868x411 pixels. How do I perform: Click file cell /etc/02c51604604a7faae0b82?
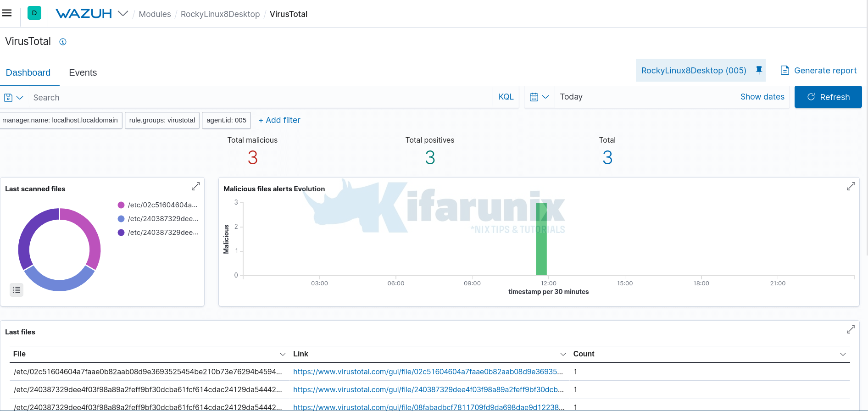click(x=148, y=372)
